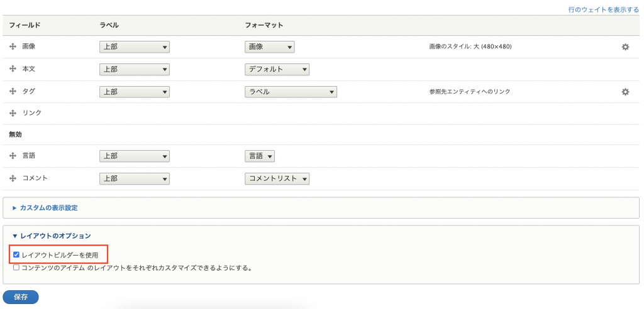Click the drag handle for タグ row
Viewport: 644px width, 309px height.
[x=13, y=92]
